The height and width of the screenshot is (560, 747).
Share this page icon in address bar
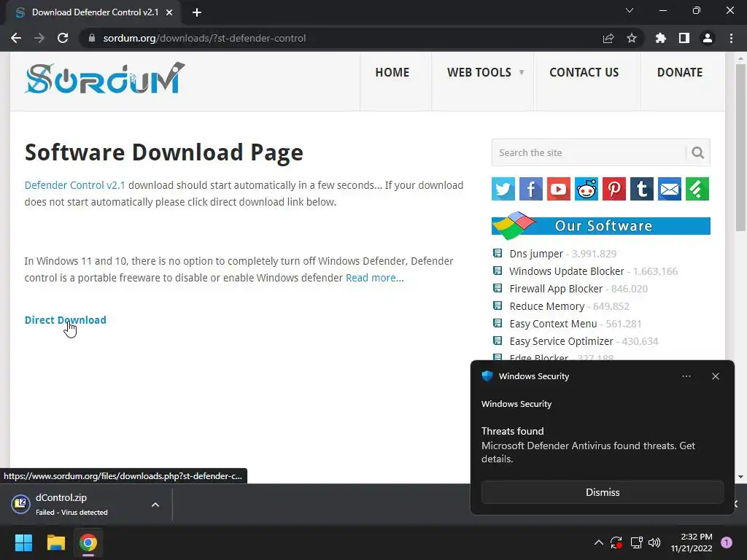tap(608, 38)
